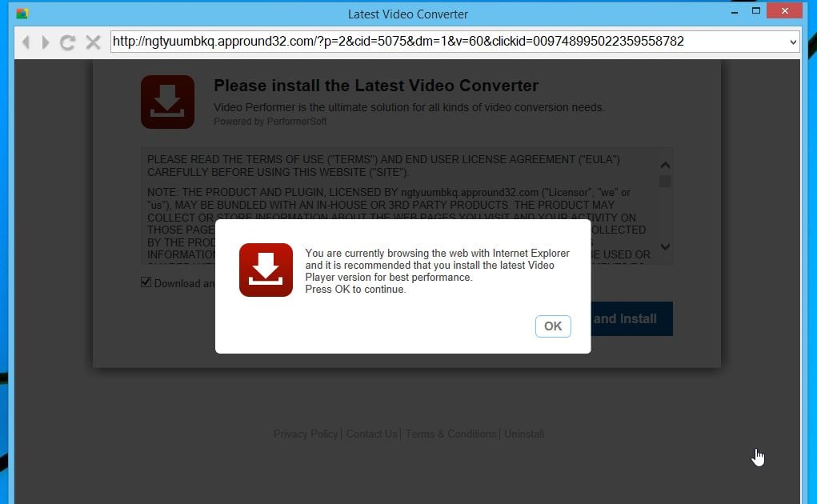The height and width of the screenshot is (504, 817).
Task: Click the back navigation arrow
Action: (26, 42)
